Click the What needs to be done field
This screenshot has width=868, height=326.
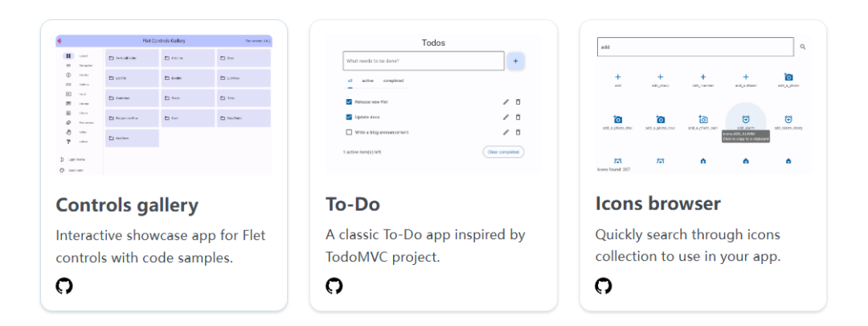click(x=423, y=60)
